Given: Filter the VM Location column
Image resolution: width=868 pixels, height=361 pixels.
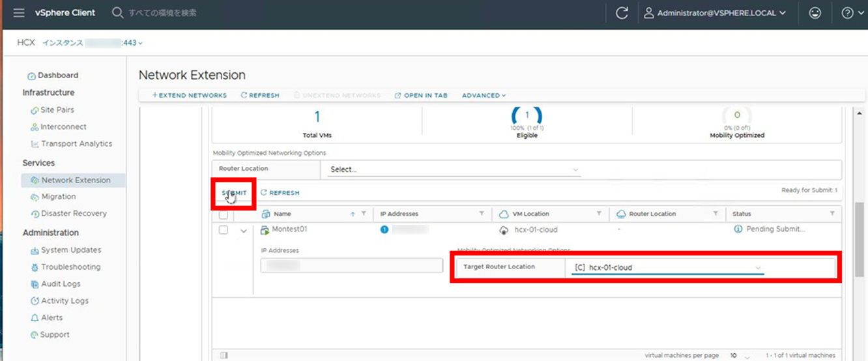Looking at the screenshot, I should point(598,214).
